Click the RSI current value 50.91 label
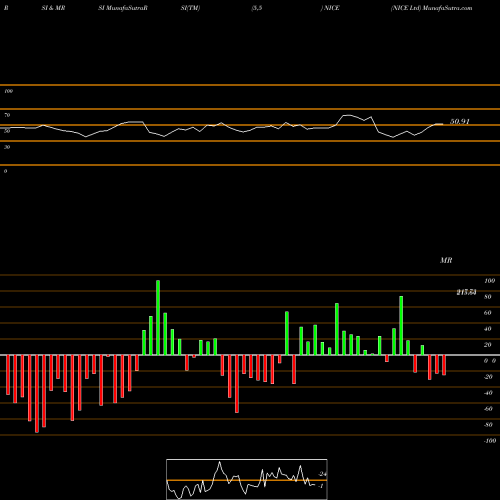500x500 pixels. point(460,122)
